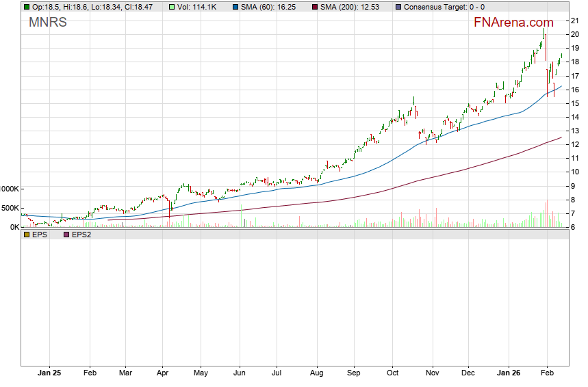The image size is (588, 387).
Task: Toggle the Vol: 114.1K legend entry
Action: point(182,7)
